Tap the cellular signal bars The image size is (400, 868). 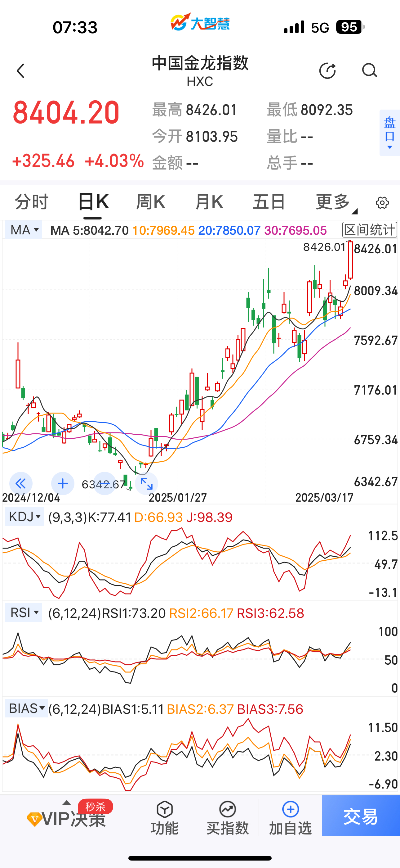(x=294, y=27)
